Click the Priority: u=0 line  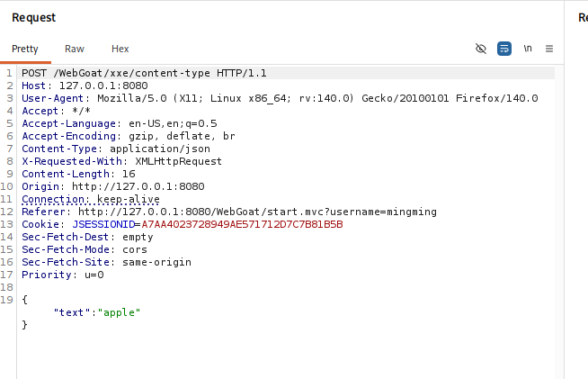coord(63,275)
